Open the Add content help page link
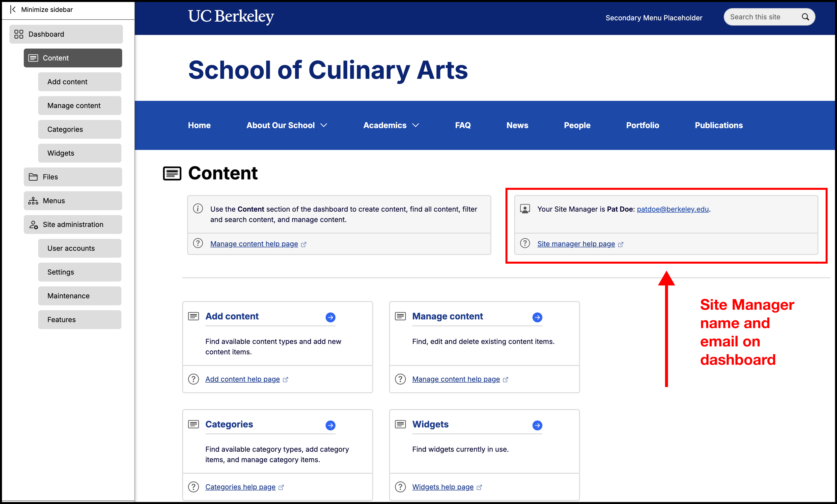 242,379
